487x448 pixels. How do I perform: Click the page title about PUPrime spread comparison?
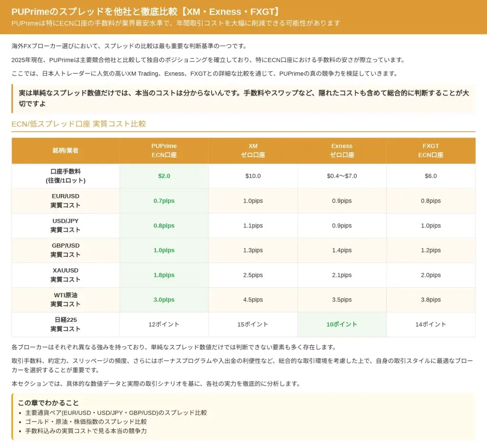(x=145, y=12)
